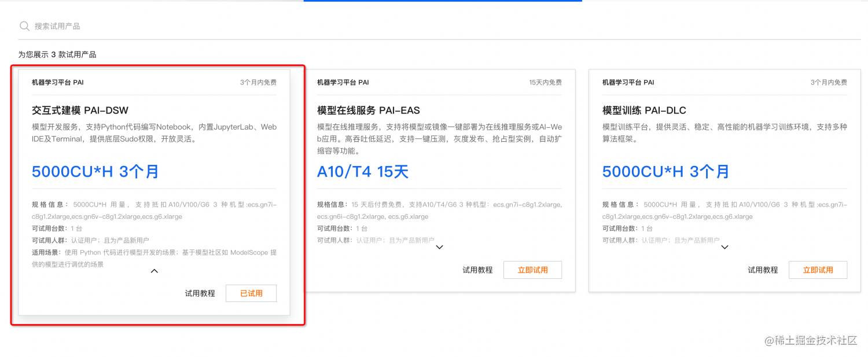Select the 模型在线服务 PAI-EAS title
The width and height of the screenshot is (868, 357).
click(x=369, y=110)
